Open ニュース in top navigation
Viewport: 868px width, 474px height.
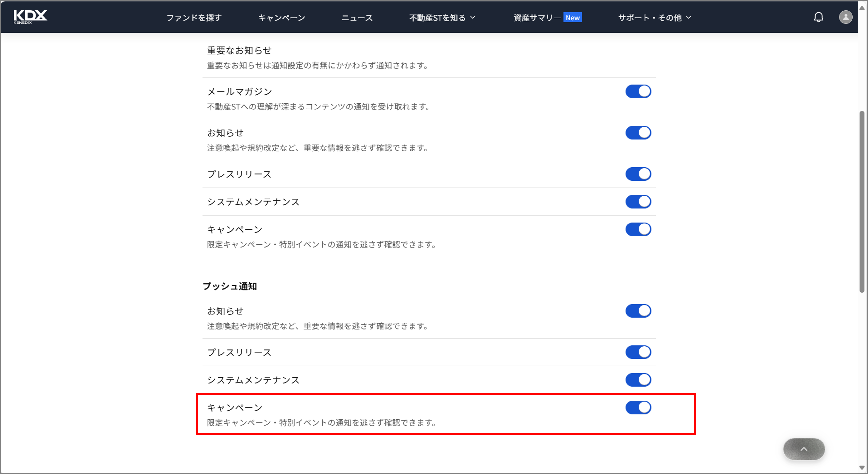[x=357, y=18]
